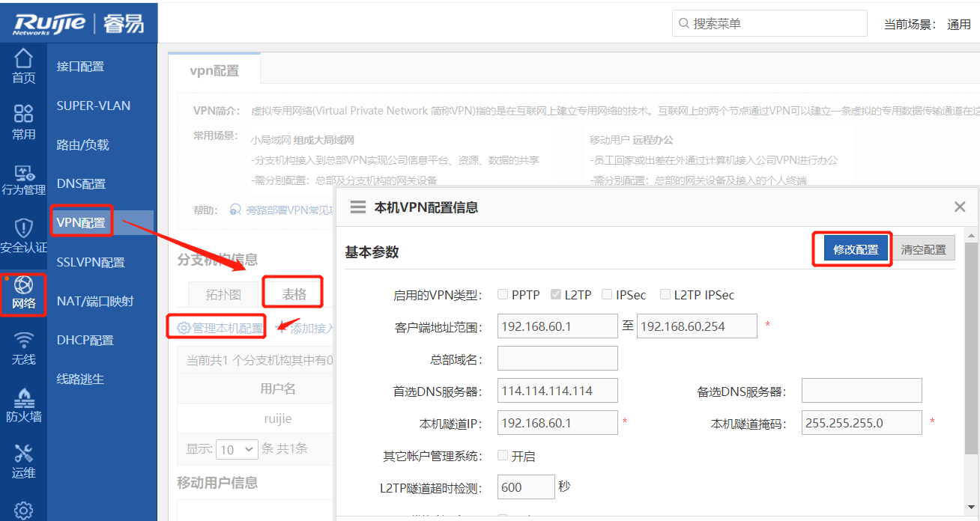Click the Ruijie Networks logo
Image resolution: width=980 pixels, height=521 pixels.
point(49,23)
